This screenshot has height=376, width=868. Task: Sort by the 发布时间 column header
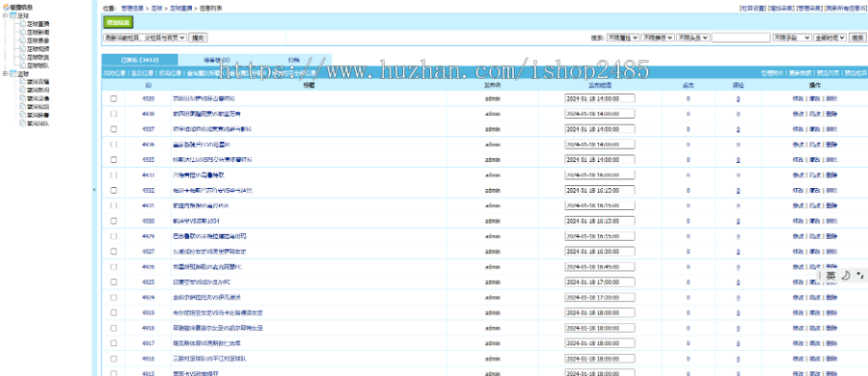click(x=600, y=85)
